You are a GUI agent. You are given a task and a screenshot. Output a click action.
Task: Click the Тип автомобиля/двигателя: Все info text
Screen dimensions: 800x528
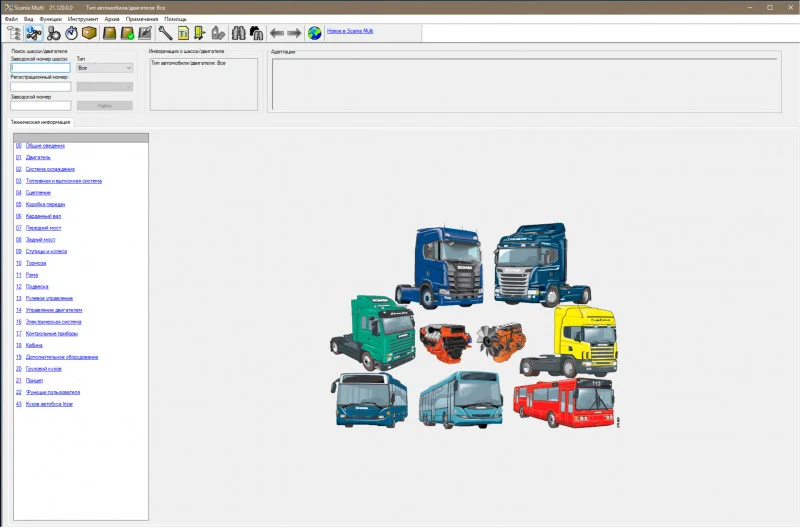188,63
